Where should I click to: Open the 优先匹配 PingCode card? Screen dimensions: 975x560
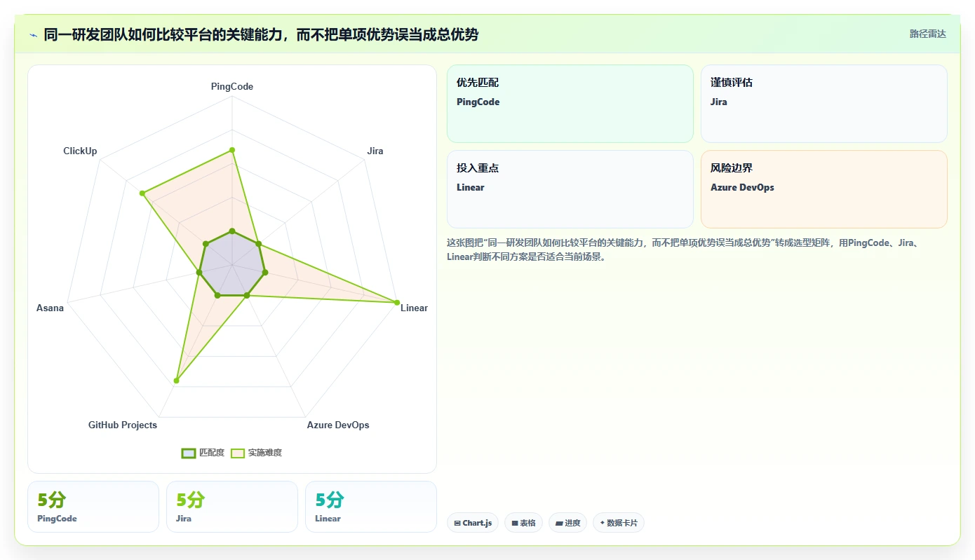570,104
